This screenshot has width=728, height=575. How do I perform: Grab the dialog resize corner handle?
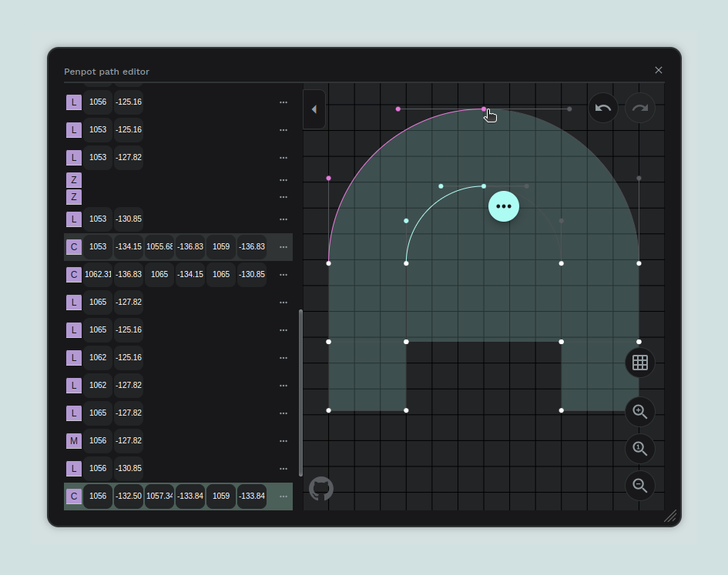pyautogui.click(x=670, y=516)
